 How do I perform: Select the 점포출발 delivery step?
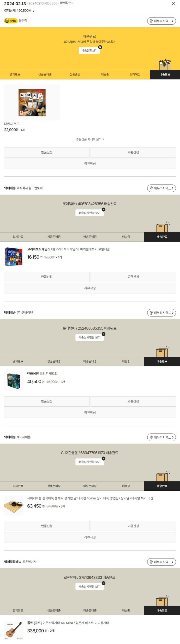pyautogui.click(x=75, y=74)
